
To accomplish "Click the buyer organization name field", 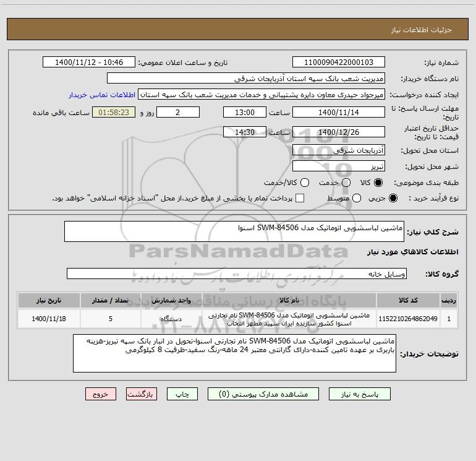I will pos(246,78).
